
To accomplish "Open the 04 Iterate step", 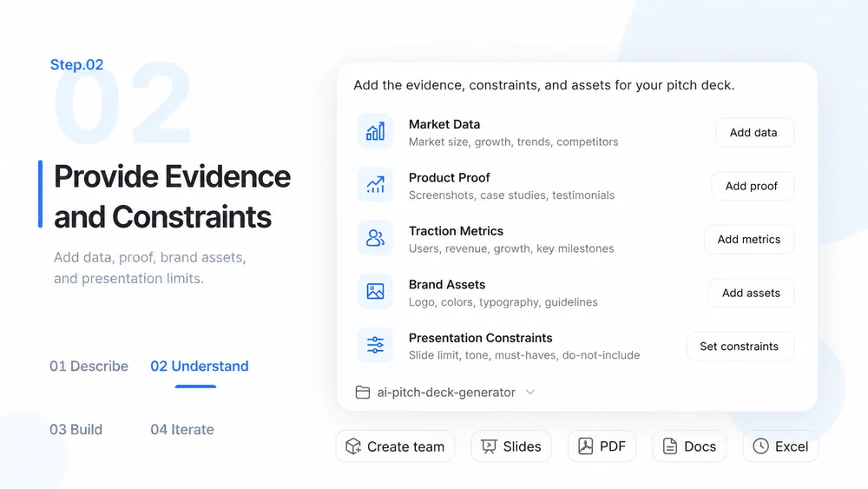I will (182, 429).
